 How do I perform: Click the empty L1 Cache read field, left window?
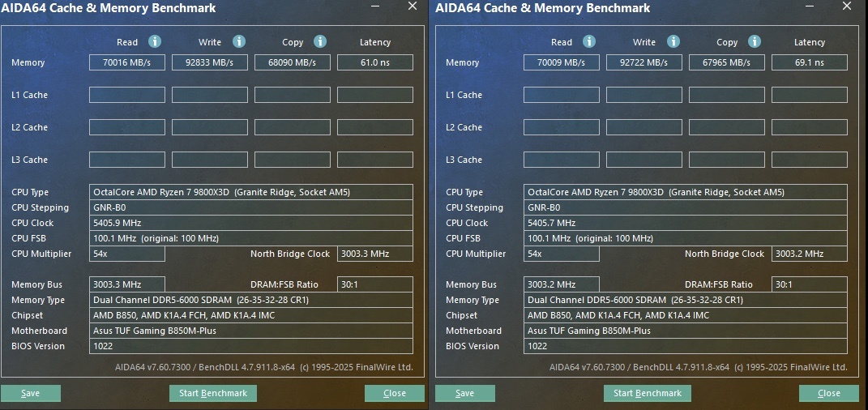[x=127, y=95]
